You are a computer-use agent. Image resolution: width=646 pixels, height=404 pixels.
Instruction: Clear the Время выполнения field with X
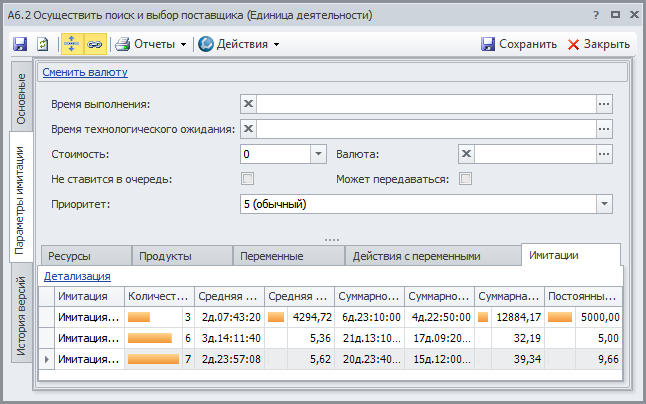tap(249, 103)
